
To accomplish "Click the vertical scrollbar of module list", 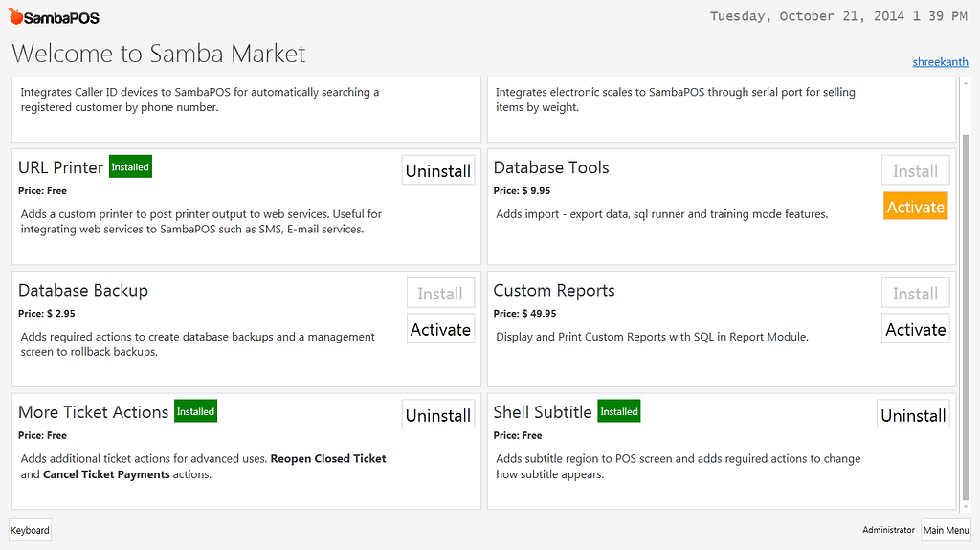I will coord(964,316).
